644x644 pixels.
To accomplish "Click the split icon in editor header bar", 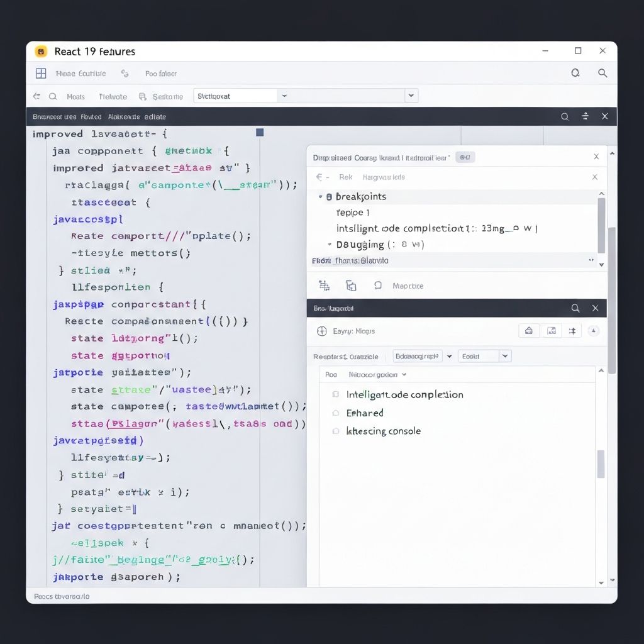I will [x=585, y=116].
